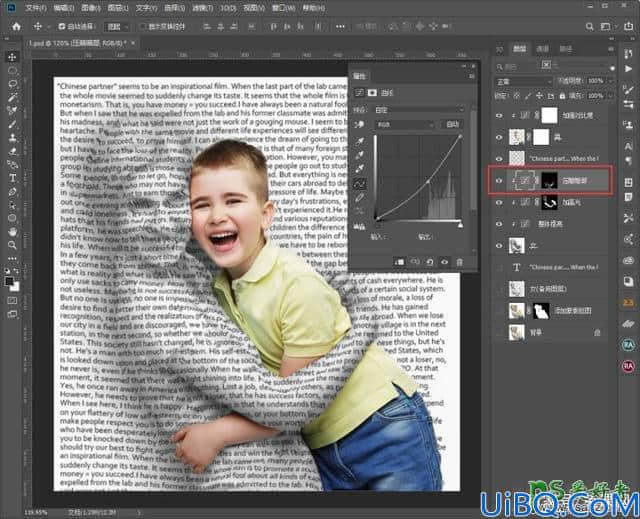Hide the red-outlined curves layer

click(x=499, y=181)
